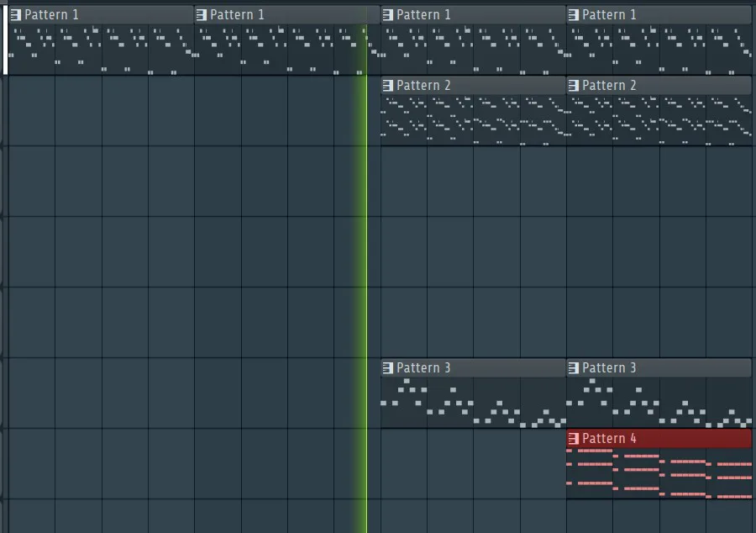
Task: Click the note preview of right Pattern 2 clip
Action: [x=659, y=120]
